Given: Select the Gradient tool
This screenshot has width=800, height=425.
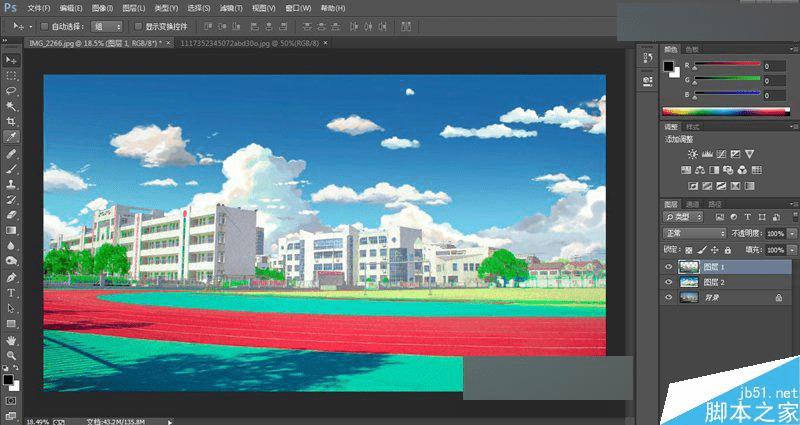Looking at the screenshot, I should (11, 231).
